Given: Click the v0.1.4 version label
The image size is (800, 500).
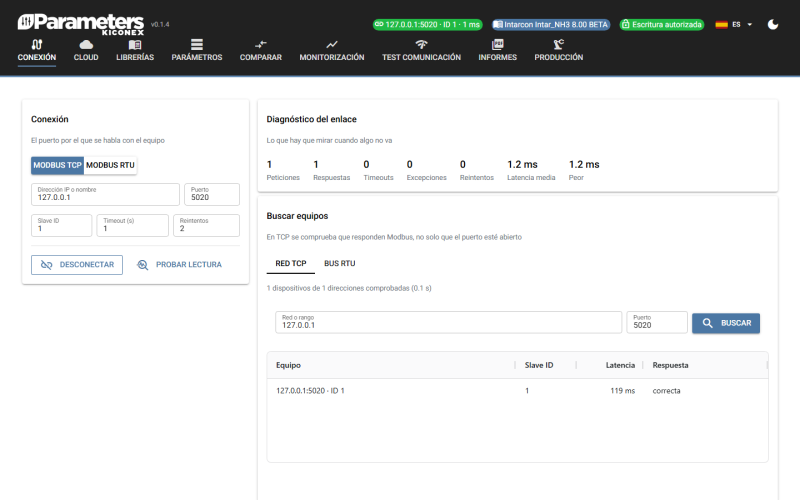Looking at the screenshot, I should coord(160,24).
